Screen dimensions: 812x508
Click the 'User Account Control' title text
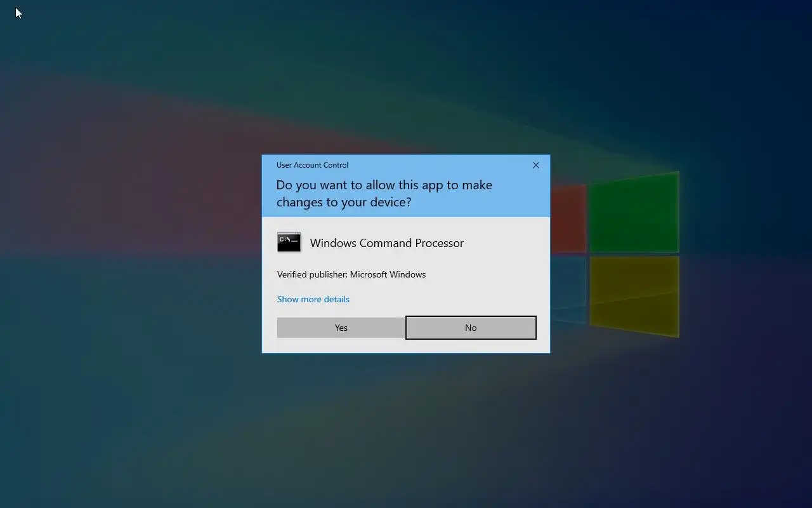coord(312,165)
